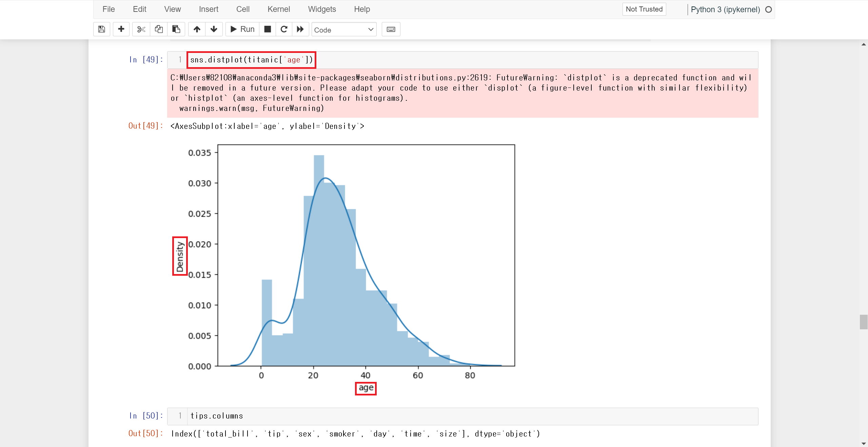Open the command palette keyboard icon
The height and width of the screenshot is (447, 868).
click(x=391, y=29)
